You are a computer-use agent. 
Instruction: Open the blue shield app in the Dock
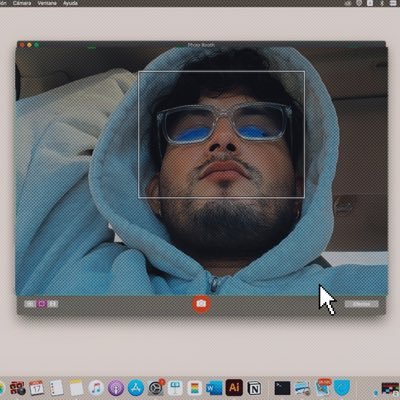pyautogui.click(x=342, y=388)
